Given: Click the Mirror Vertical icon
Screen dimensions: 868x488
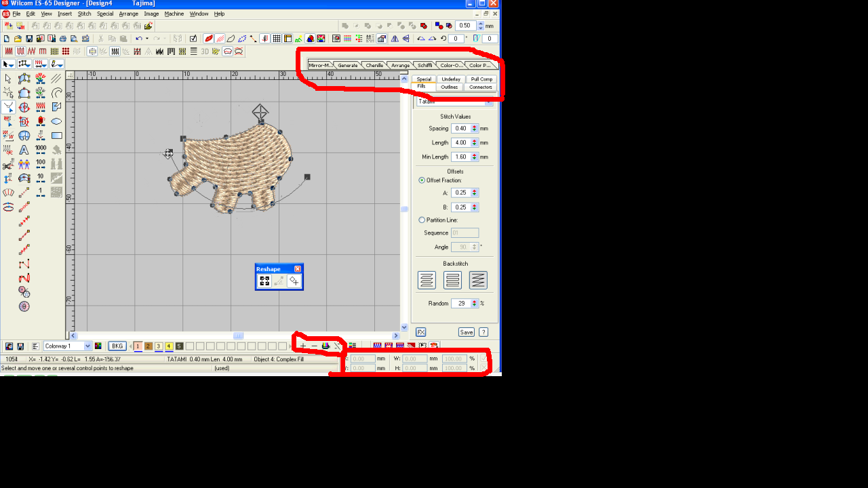Looking at the screenshot, I should [x=406, y=39].
